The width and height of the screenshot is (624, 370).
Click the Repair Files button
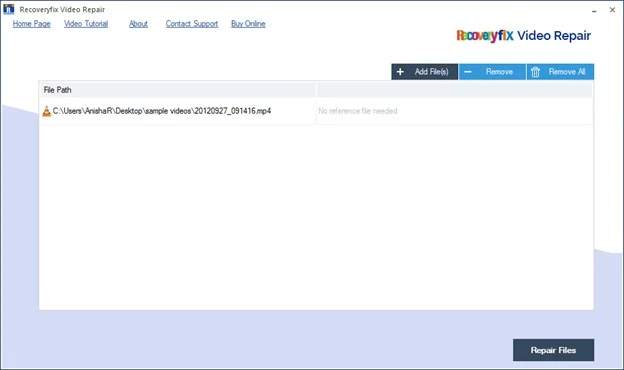pyautogui.click(x=554, y=350)
